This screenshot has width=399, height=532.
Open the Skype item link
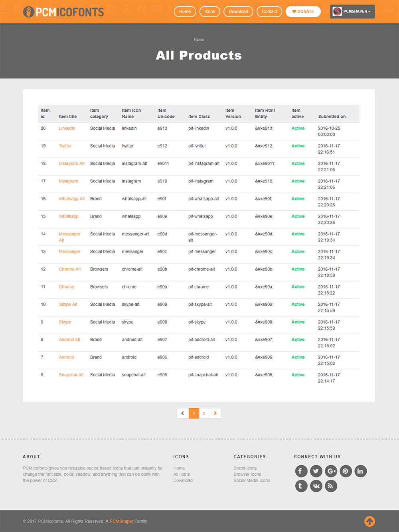click(65, 322)
